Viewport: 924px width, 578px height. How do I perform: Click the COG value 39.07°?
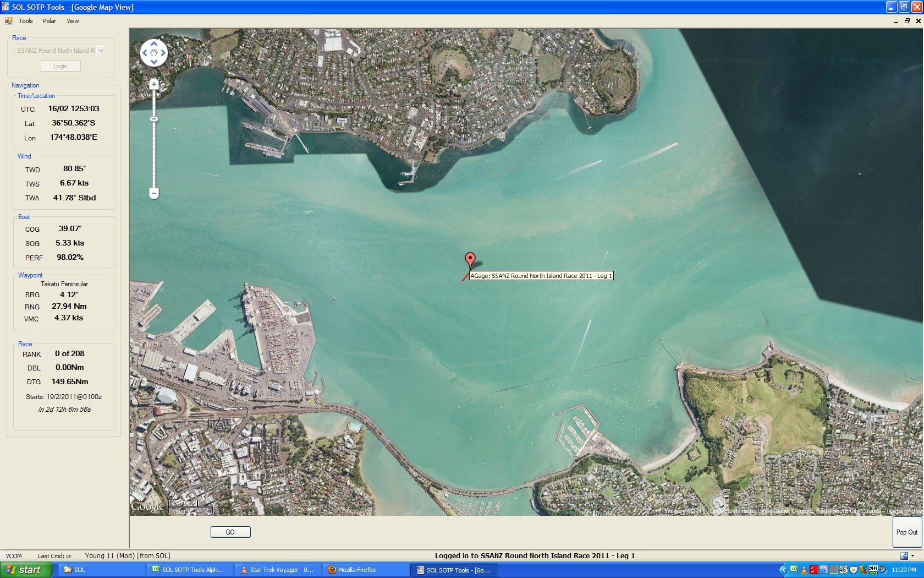tap(70, 228)
